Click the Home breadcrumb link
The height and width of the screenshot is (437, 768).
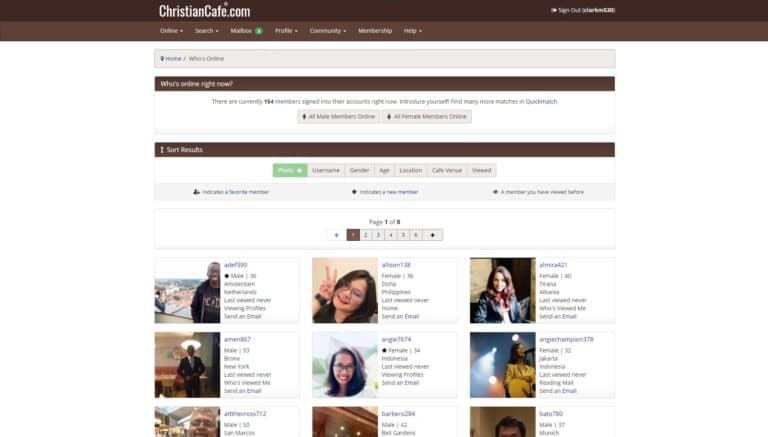tap(173, 59)
